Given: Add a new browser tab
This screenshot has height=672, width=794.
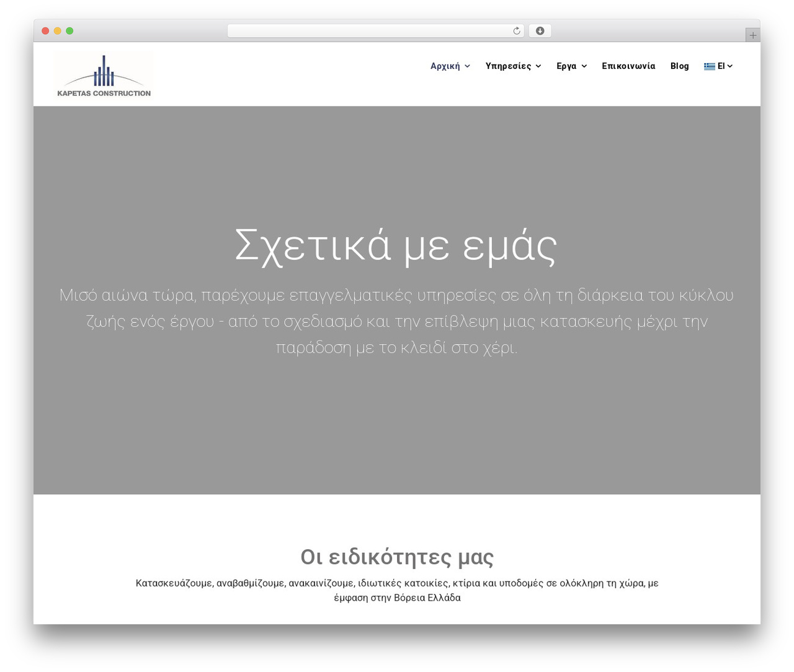Looking at the screenshot, I should pyautogui.click(x=752, y=35).
